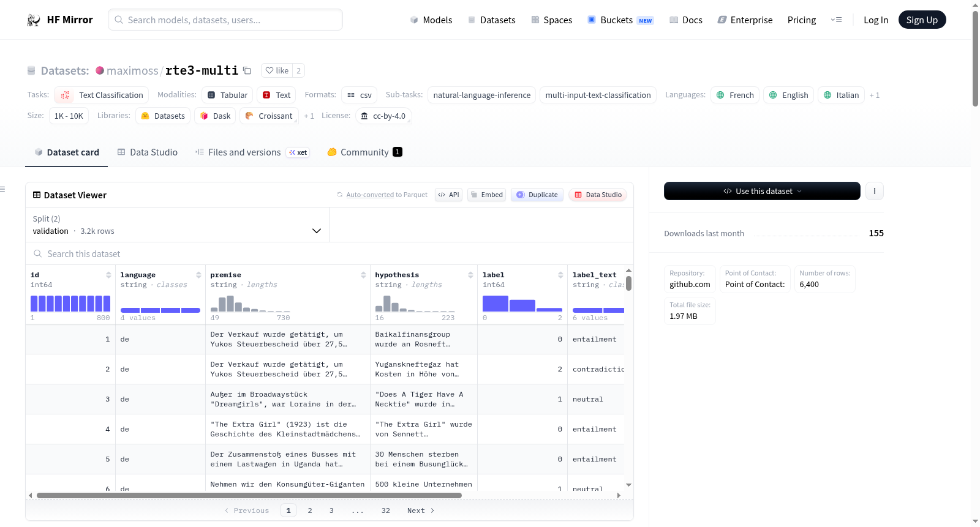Focus the Search this dataset field
Image resolution: width=980 pixels, height=527 pixels.
[x=330, y=253]
